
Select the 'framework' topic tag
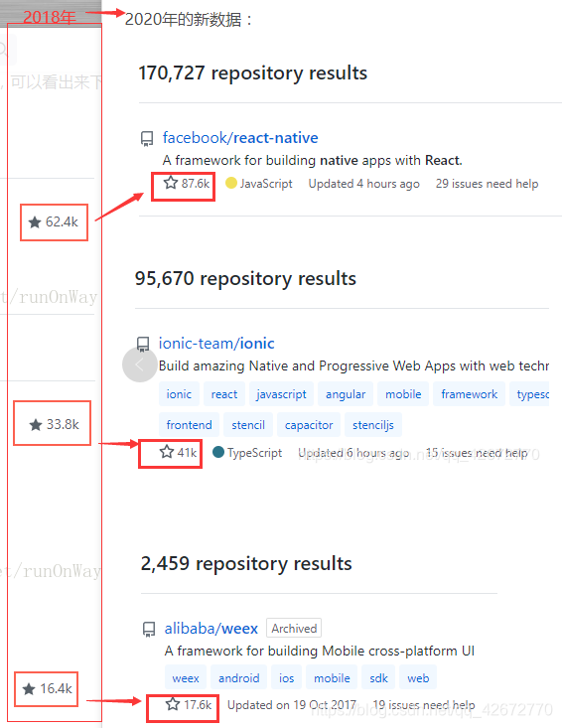click(x=470, y=394)
